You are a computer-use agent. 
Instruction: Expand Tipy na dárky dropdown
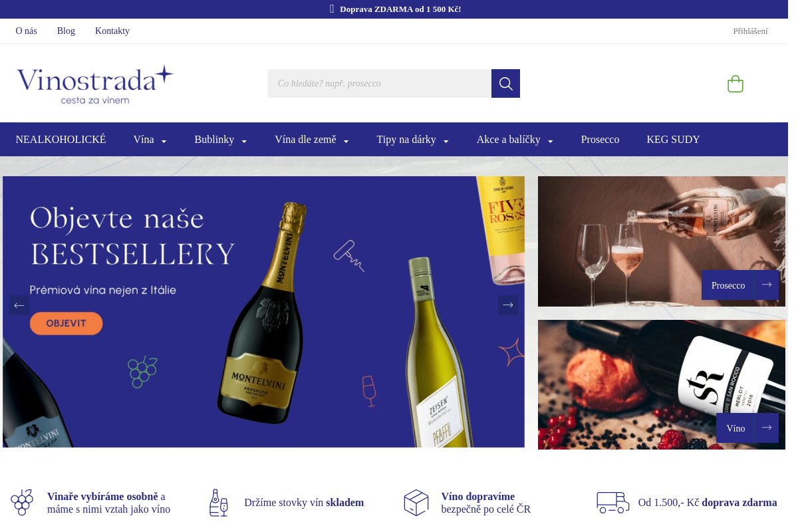413,140
